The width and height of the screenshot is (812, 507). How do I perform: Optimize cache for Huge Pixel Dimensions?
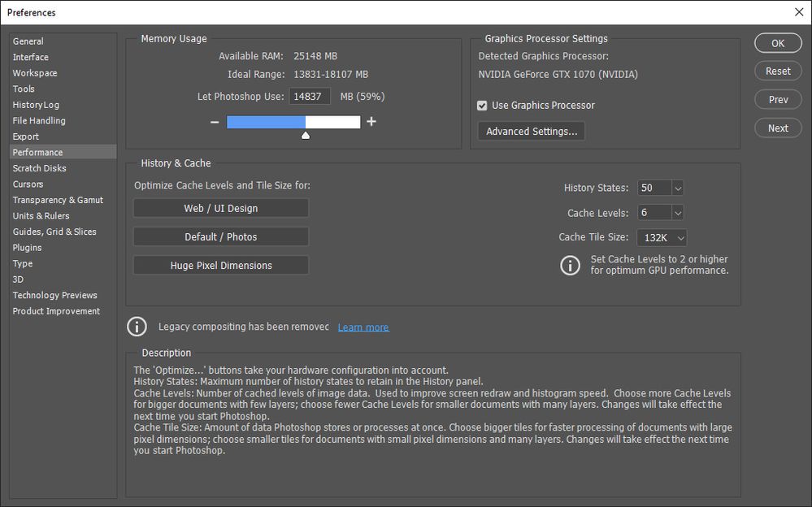tap(221, 265)
